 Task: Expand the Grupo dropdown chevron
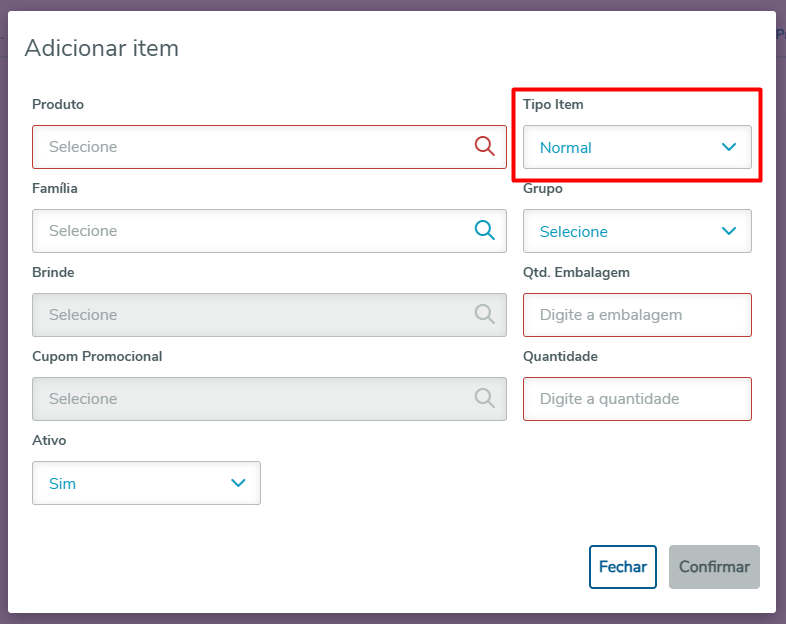point(729,231)
